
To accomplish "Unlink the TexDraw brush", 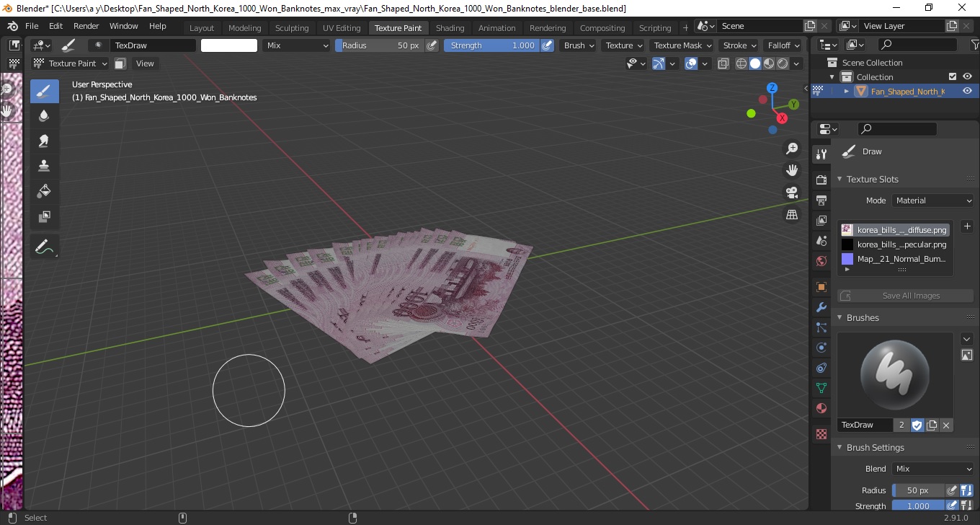I will click(x=946, y=425).
